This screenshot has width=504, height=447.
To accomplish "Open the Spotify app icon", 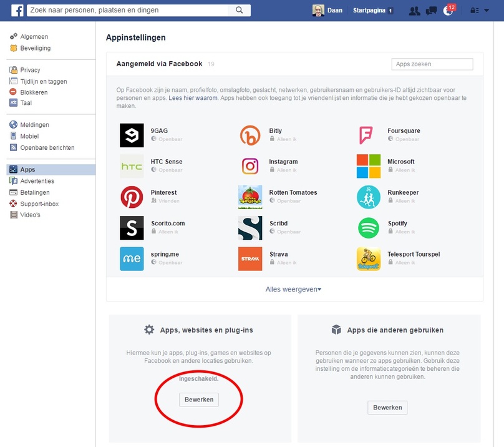I will pyautogui.click(x=369, y=228).
